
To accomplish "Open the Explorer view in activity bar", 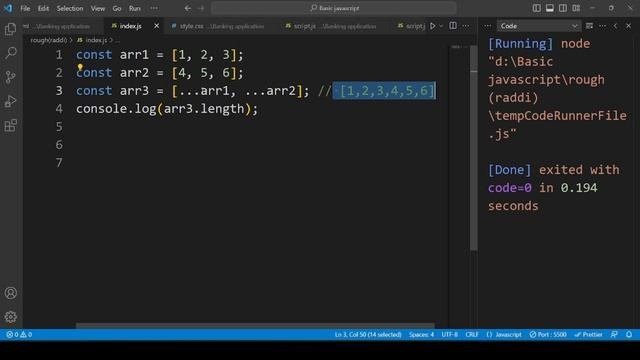I will pos(10,29).
